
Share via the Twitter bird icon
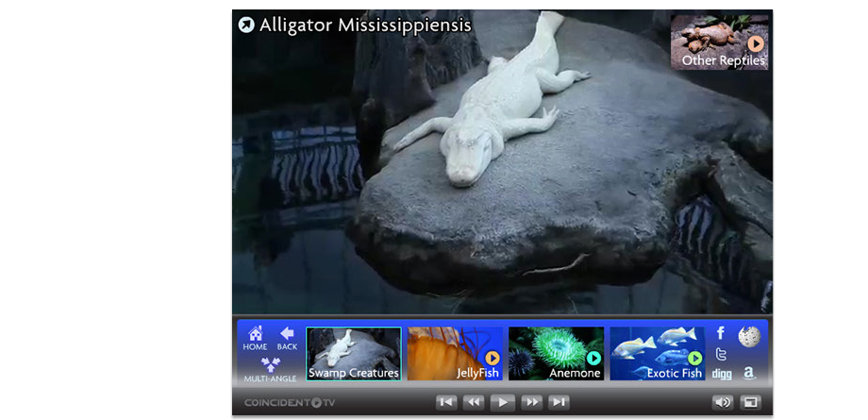point(721,354)
